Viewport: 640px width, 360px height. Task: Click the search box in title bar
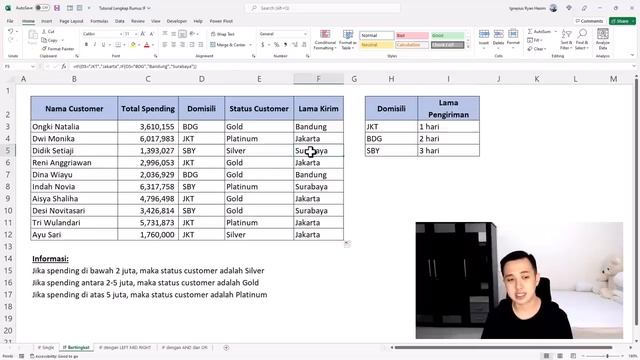322,8
